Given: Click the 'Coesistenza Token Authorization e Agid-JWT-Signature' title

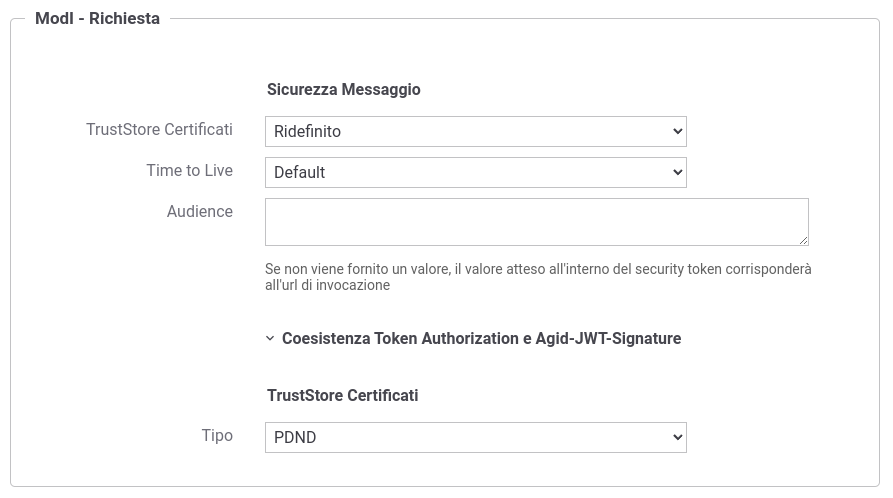Looking at the screenshot, I should [481, 338].
